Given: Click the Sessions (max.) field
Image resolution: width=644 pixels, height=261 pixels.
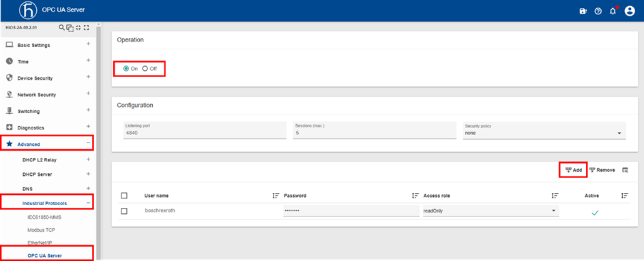Looking at the screenshot, I should point(375,131).
